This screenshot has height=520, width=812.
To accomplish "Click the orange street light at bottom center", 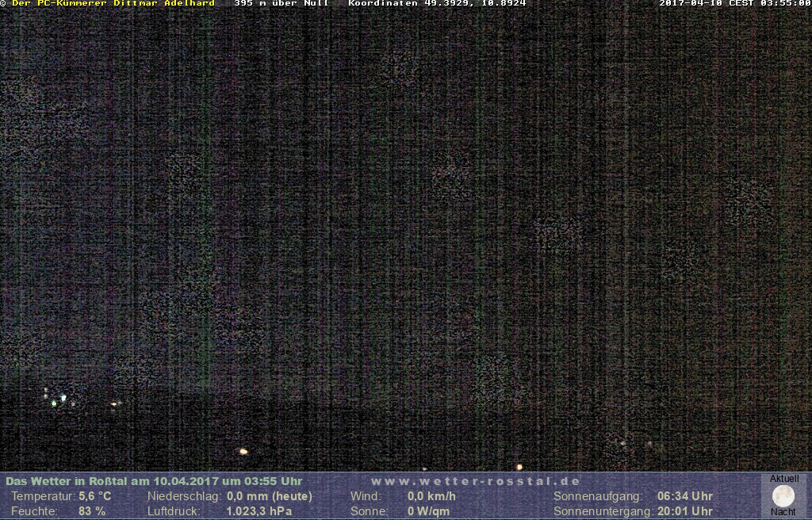I will pyautogui.click(x=519, y=467).
